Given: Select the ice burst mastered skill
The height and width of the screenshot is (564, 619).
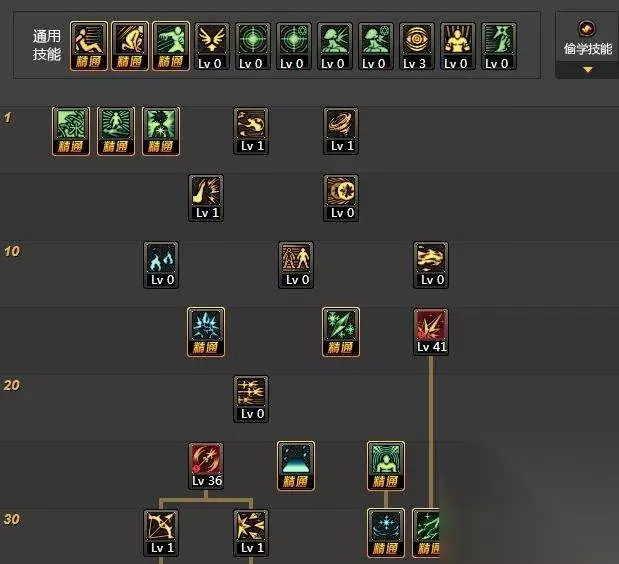Looking at the screenshot, I should tap(206, 332).
